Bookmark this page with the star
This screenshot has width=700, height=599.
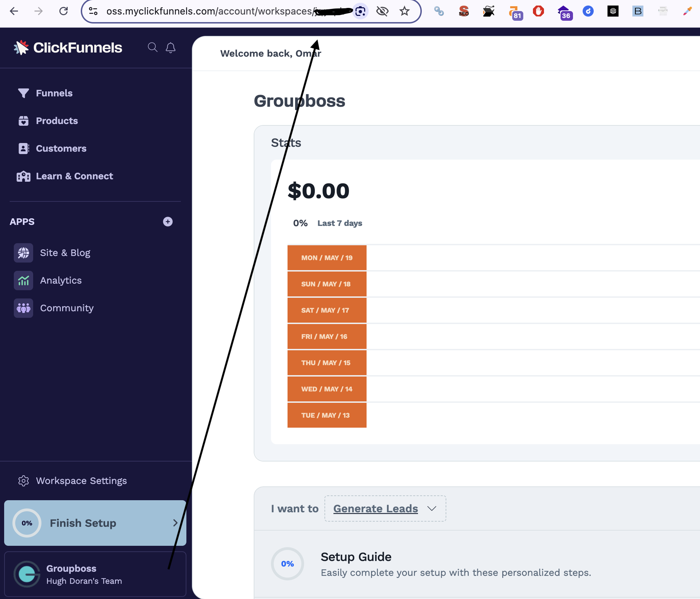click(x=405, y=11)
